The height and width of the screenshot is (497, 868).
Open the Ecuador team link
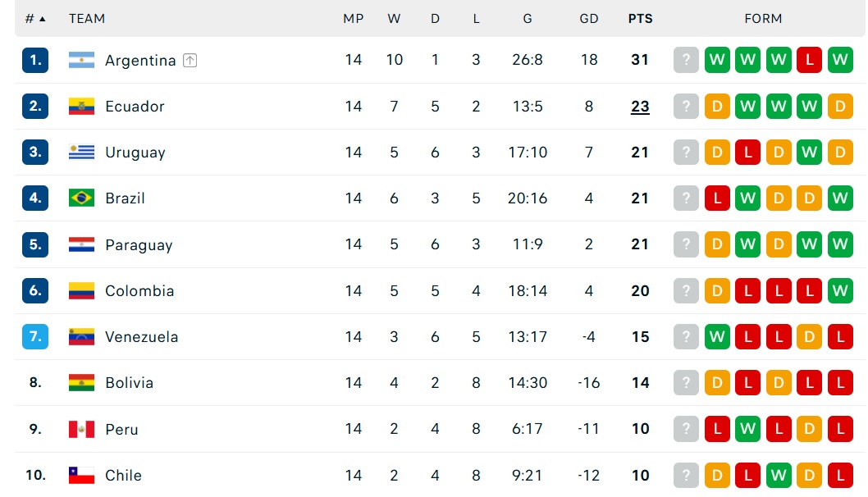click(x=135, y=107)
